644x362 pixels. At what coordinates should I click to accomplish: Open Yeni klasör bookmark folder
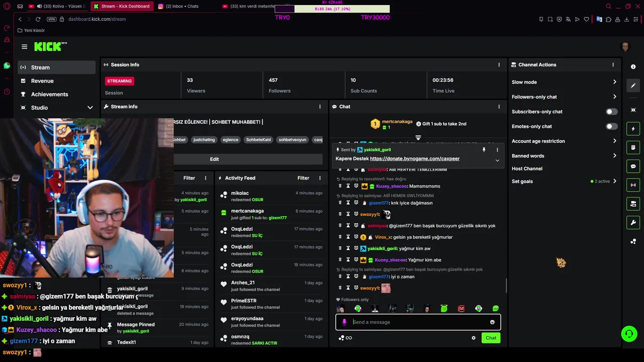click(x=31, y=30)
